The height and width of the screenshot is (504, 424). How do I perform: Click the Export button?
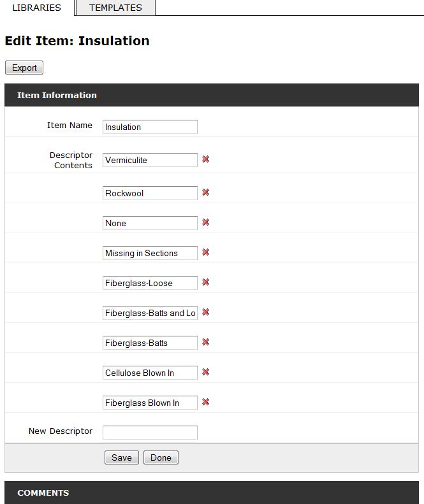(x=24, y=68)
